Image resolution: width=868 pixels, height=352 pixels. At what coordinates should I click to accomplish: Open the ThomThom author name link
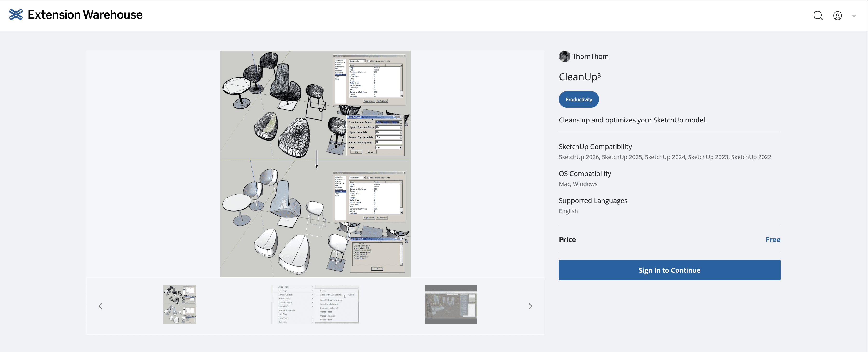(590, 56)
